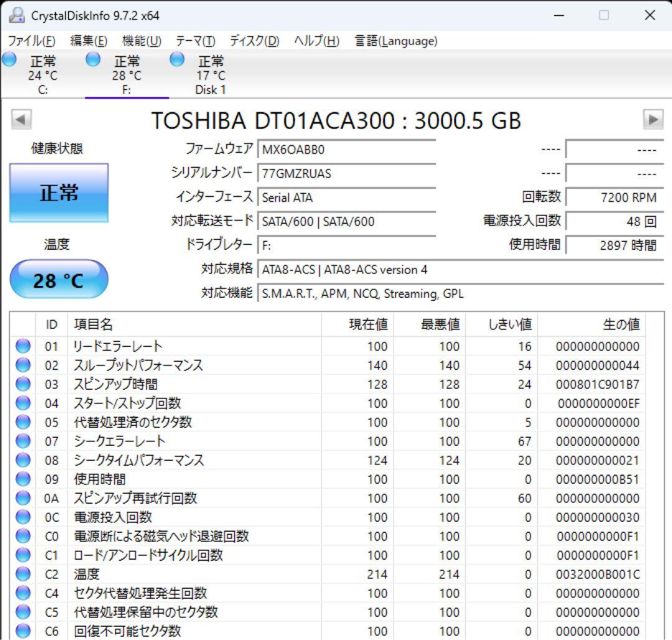The image size is (672, 640).
Task: Click raw value 000000000030 in 電源投入回数 row
Action: (597, 517)
